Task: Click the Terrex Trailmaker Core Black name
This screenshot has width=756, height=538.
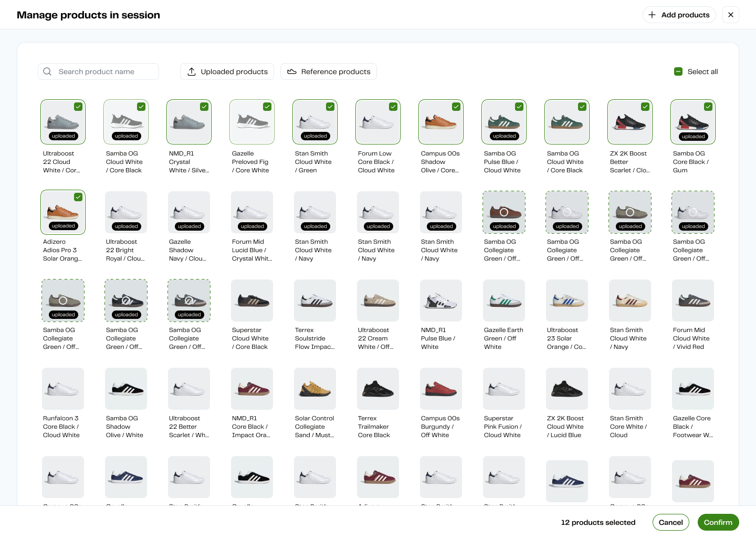Action: tap(374, 427)
